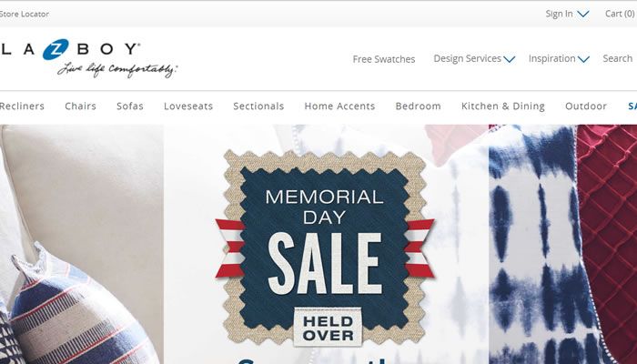Click Free Swatches link
Viewport: 637px width, 364px height.
click(x=384, y=59)
